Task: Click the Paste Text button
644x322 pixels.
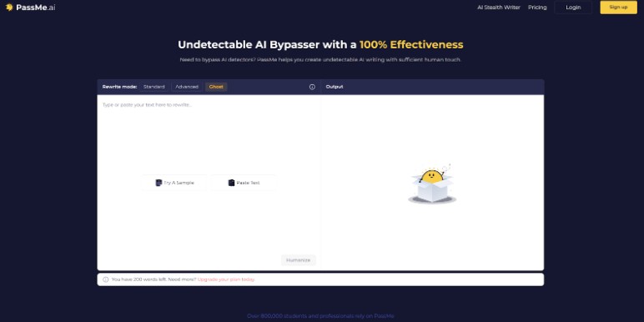Action: point(244,183)
